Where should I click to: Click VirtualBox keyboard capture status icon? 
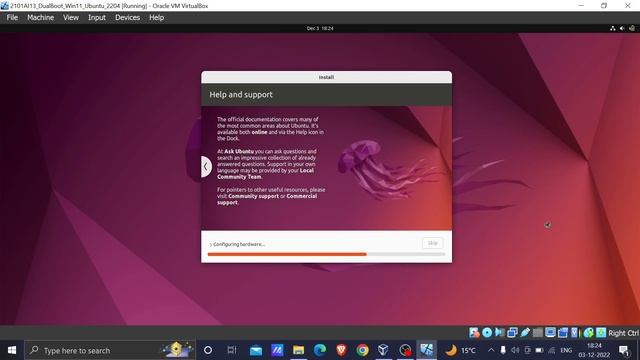click(x=601, y=333)
